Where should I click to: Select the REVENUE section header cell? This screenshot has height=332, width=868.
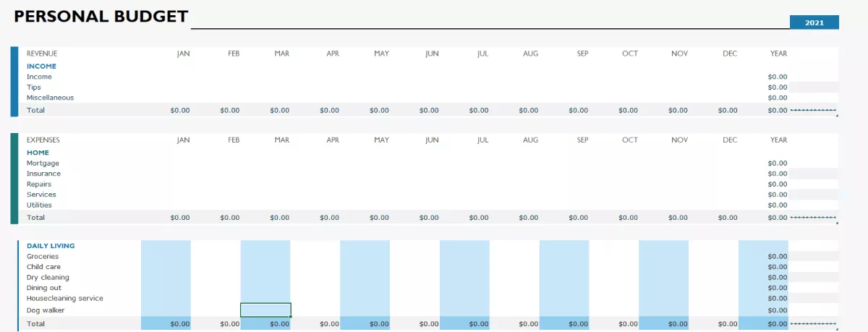coord(42,54)
